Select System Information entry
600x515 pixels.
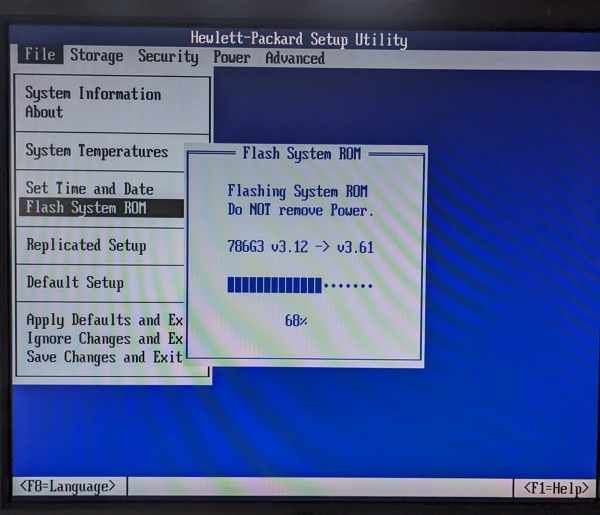[93, 93]
